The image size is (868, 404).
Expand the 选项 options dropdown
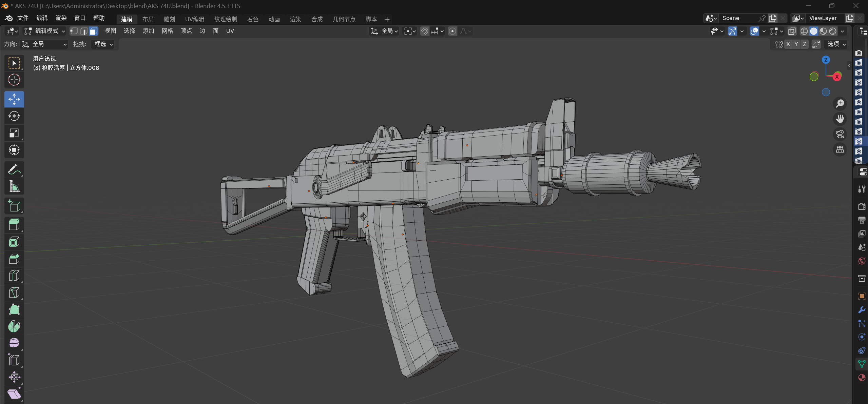pyautogui.click(x=836, y=44)
